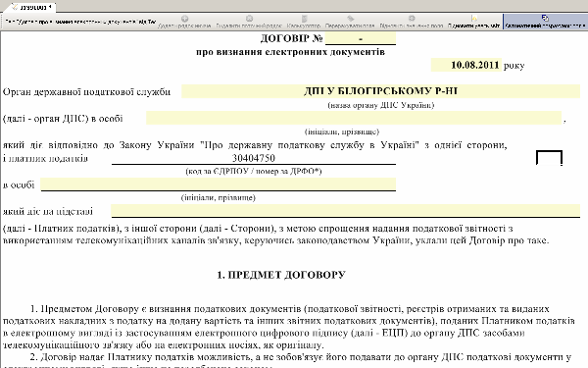Click the add-row-below toolbar icon
The height and width of the screenshot is (368, 588).
point(184,18)
